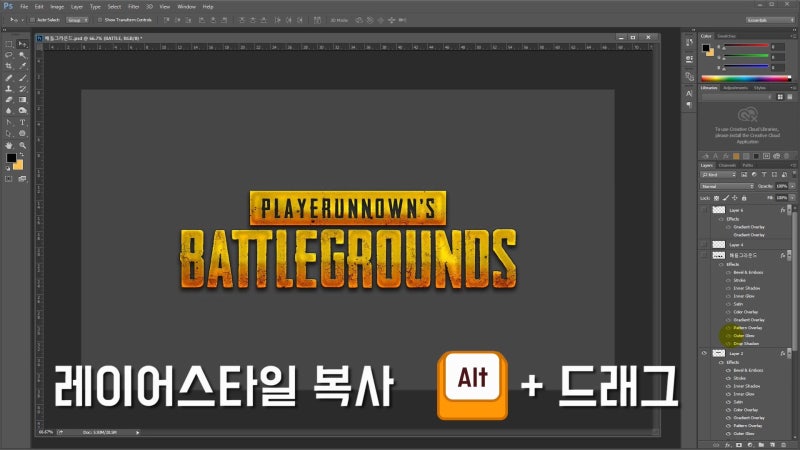Select the Hand tool
Viewport: 800px width, 450px height.
[x=9, y=145]
